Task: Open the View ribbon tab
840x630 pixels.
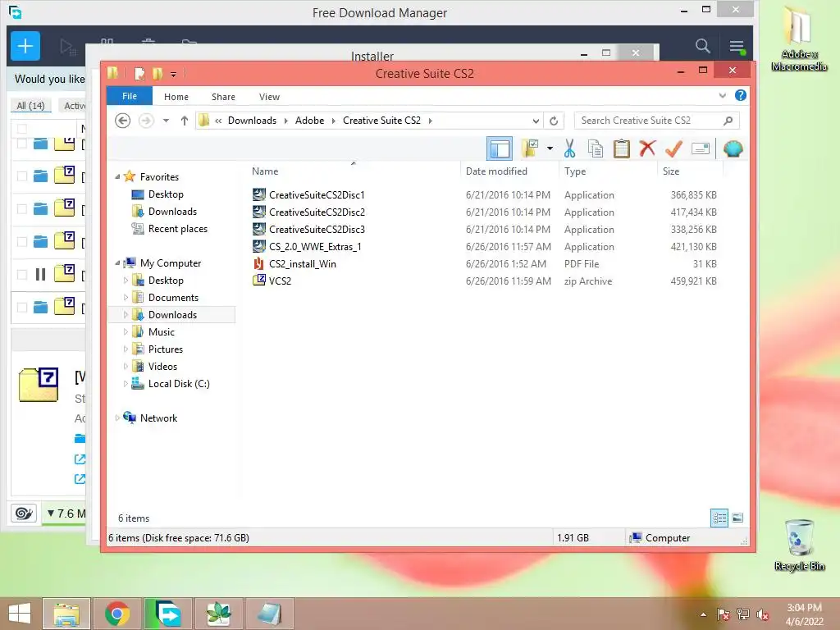Action: (269, 97)
